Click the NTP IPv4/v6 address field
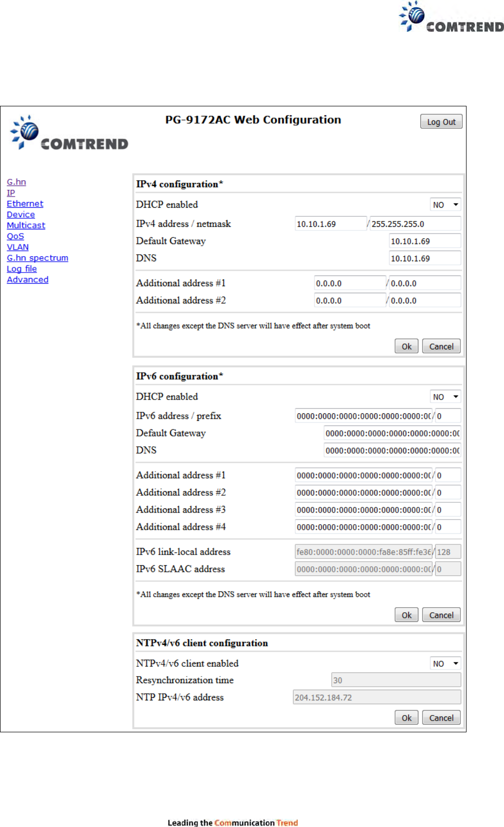 [377, 697]
